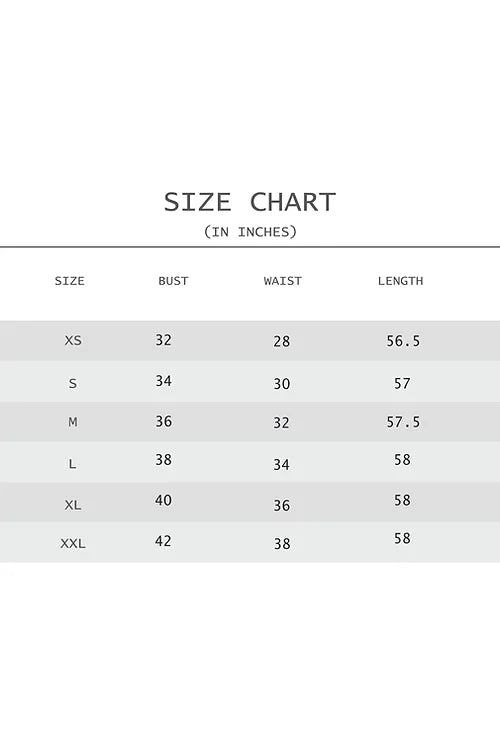The width and height of the screenshot is (500, 750).
Task: Click the S waist value 30
Action: 281,384
